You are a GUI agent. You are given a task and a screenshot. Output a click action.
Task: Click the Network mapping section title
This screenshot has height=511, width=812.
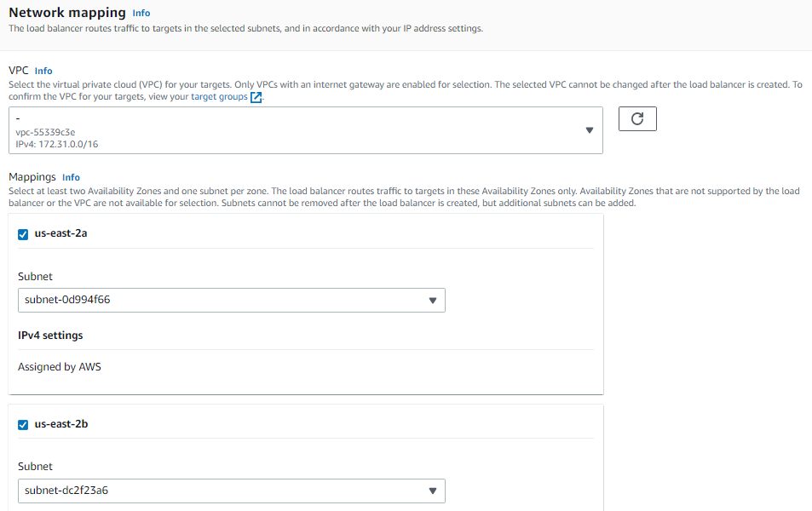click(67, 13)
